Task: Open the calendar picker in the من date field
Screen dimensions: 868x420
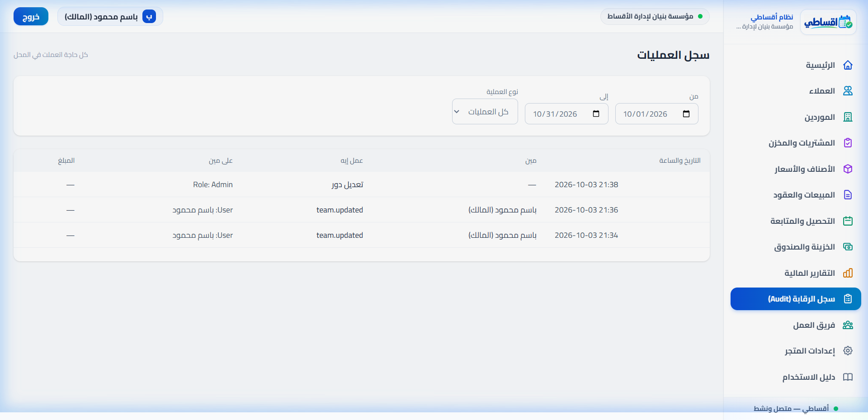Action: click(686, 114)
